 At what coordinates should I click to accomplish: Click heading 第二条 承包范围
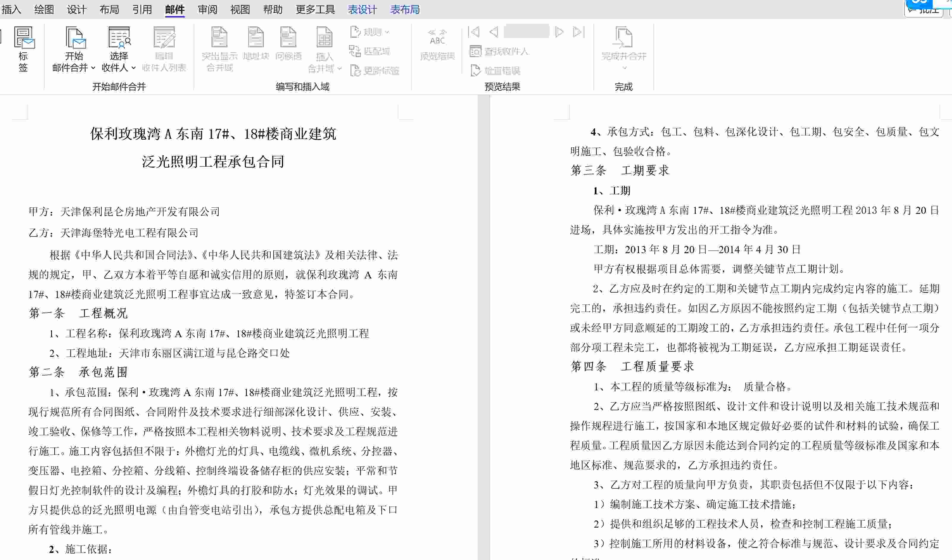[x=78, y=372]
